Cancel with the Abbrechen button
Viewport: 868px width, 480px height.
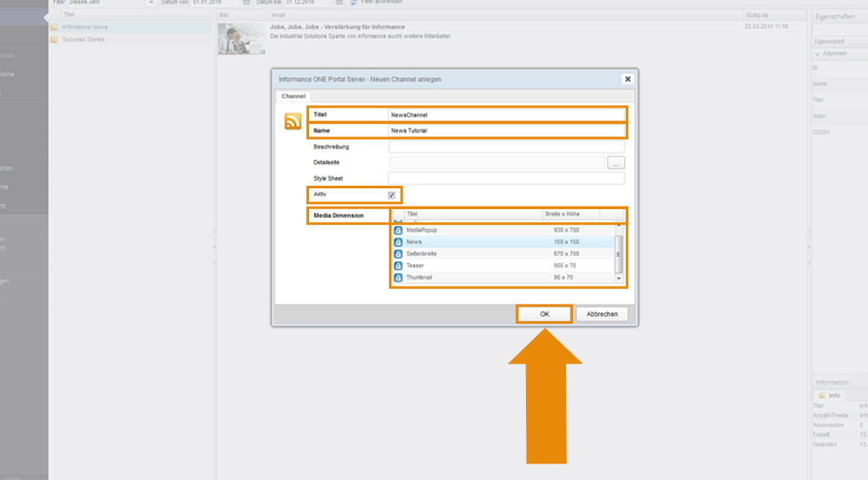tap(602, 314)
